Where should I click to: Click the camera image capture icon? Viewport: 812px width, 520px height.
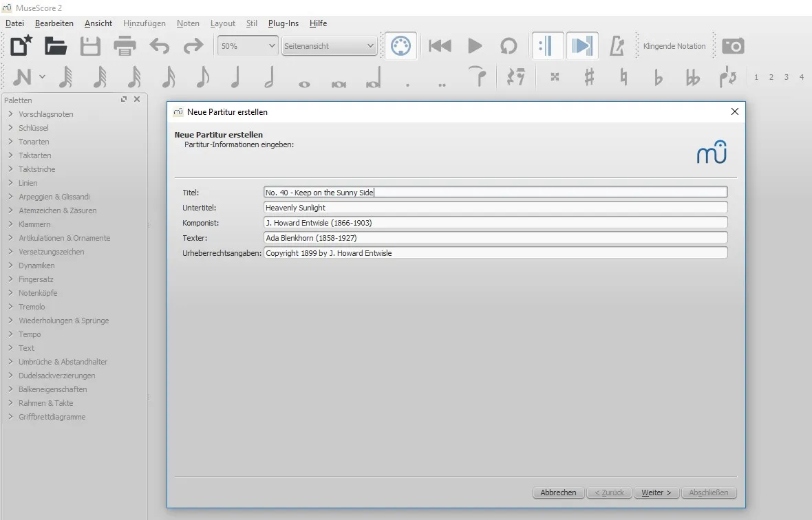point(733,46)
